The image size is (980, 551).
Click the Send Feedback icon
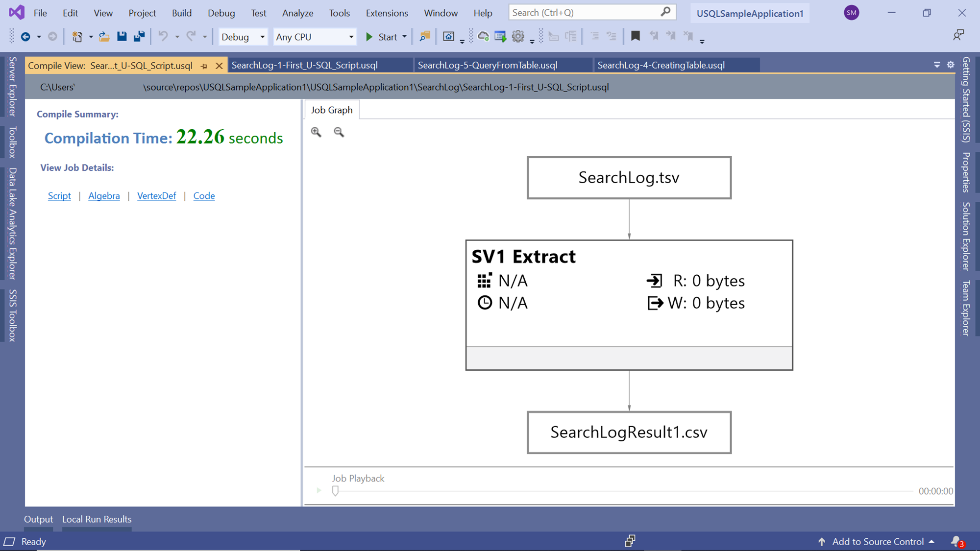[x=958, y=35]
